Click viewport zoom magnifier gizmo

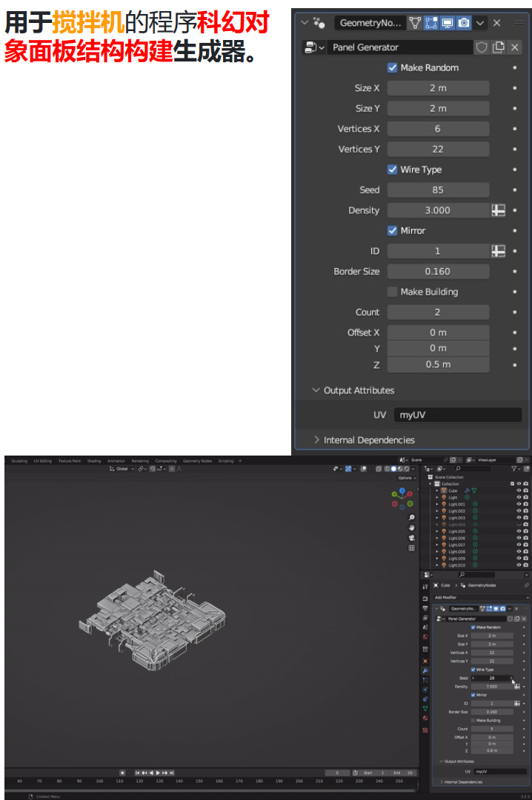click(x=411, y=517)
